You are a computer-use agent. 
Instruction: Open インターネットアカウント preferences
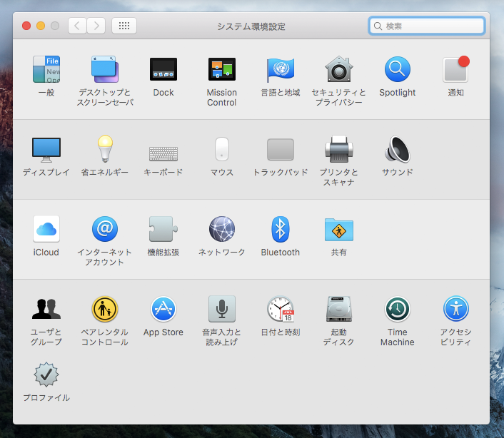(x=105, y=229)
